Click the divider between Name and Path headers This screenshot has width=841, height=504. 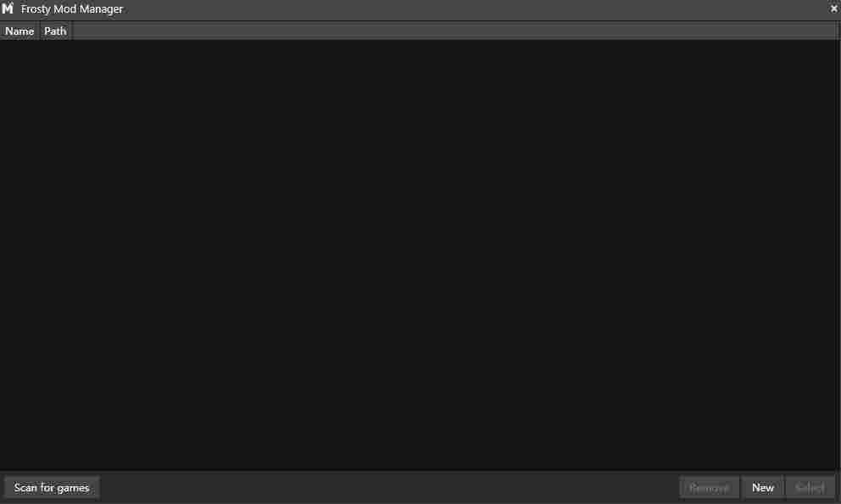click(x=39, y=31)
